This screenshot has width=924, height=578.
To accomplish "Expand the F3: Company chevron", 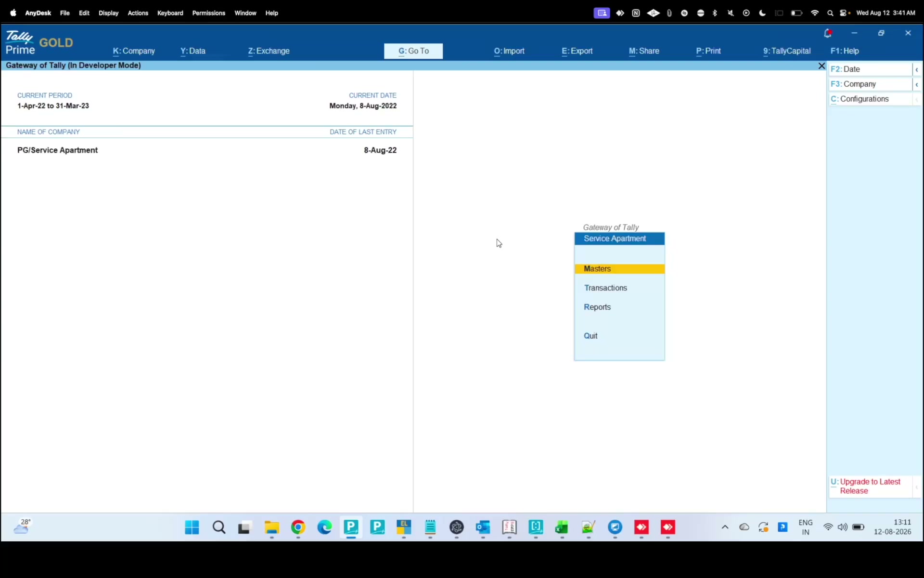I will pos(917,84).
